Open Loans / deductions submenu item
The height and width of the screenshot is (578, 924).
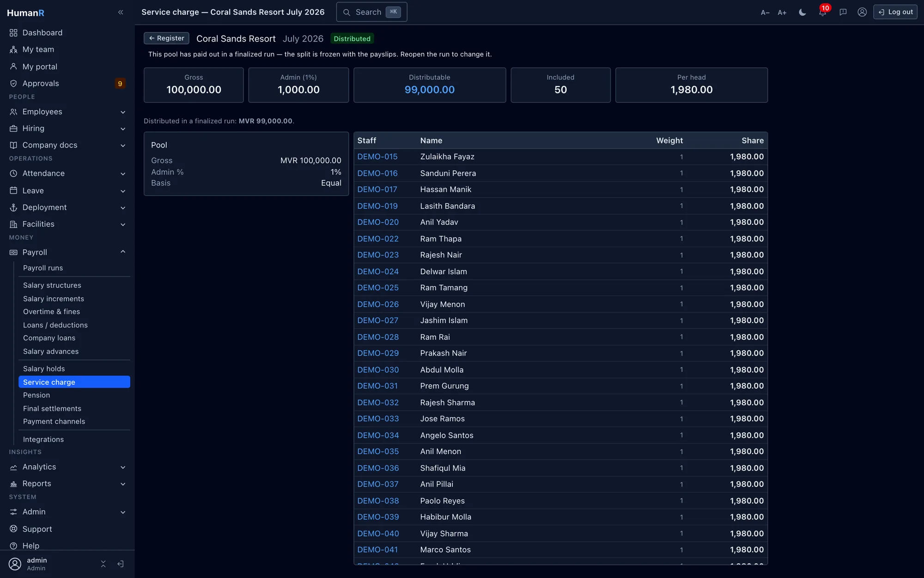[74, 325]
